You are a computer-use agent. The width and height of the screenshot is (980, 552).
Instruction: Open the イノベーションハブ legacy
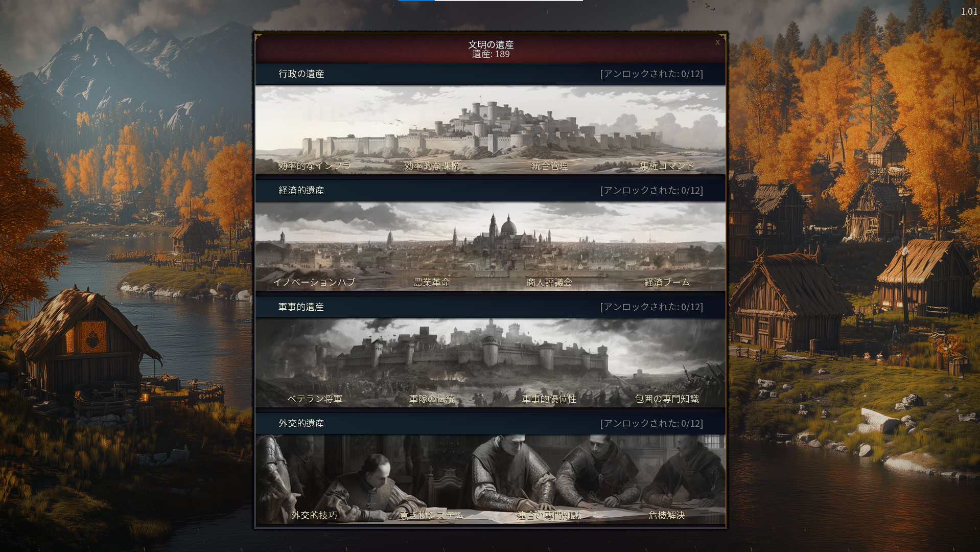click(x=314, y=282)
